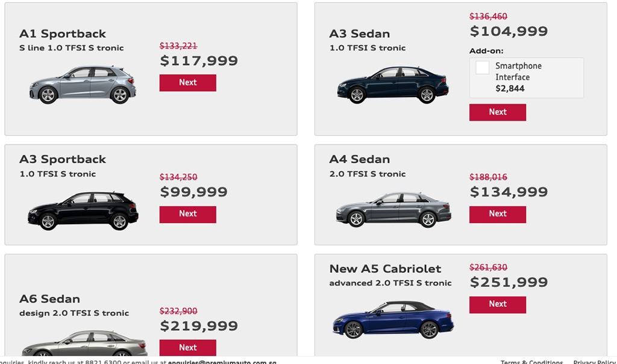Enable the Smartphone Interface add-on checkbox
The height and width of the screenshot is (364, 617).
(482, 67)
